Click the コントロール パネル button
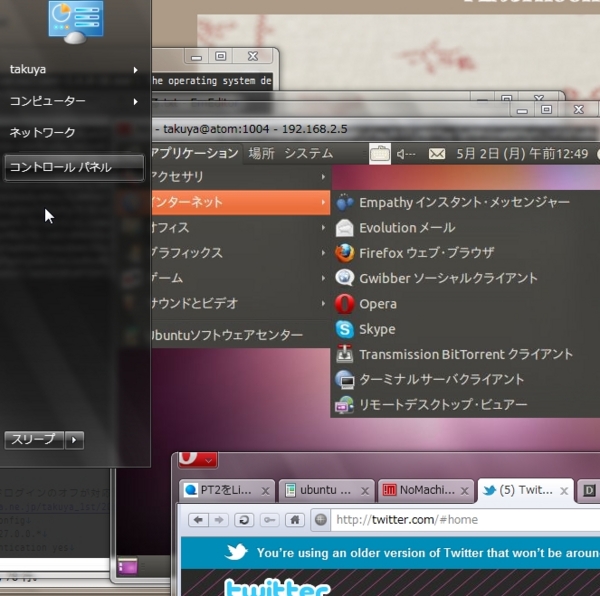Screen dimensions: 600x596 (x=74, y=168)
